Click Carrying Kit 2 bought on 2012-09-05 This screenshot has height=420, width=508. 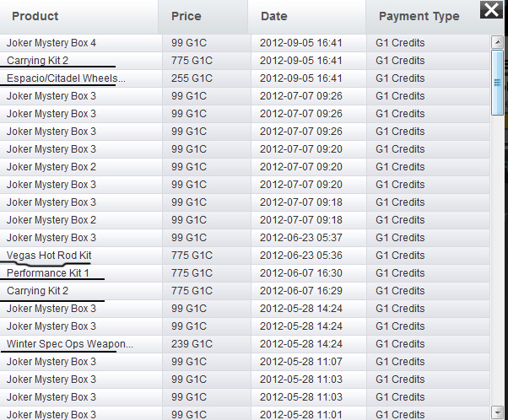pyautogui.click(x=37, y=61)
